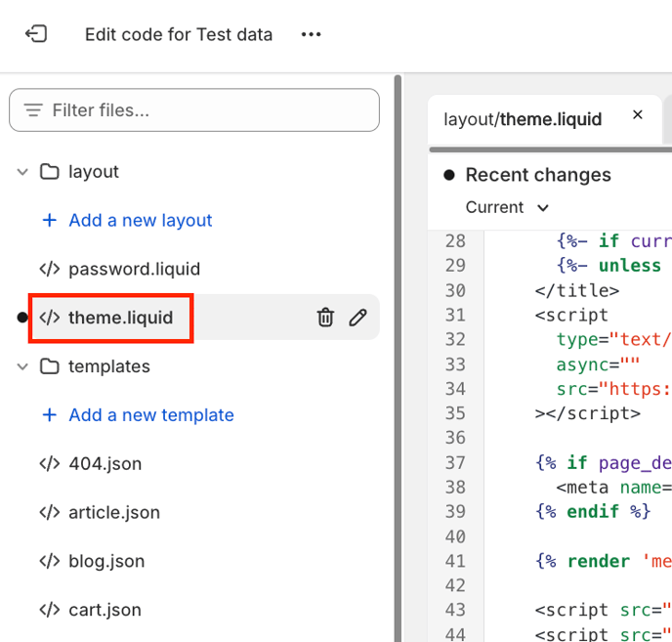Click line number 37 in the gutter
This screenshot has width=672, height=642.
(x=455, y=463)
